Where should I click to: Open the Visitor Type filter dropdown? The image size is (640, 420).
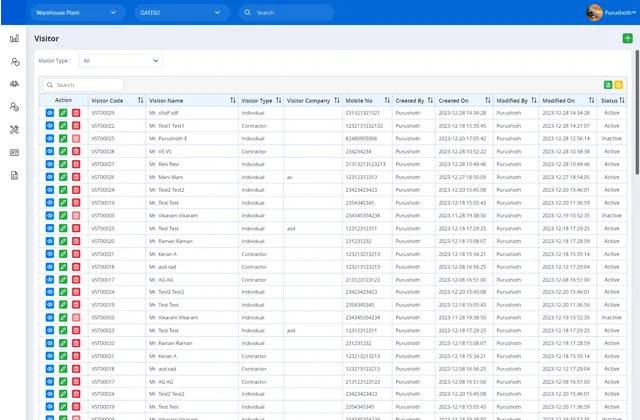[119, 61]
